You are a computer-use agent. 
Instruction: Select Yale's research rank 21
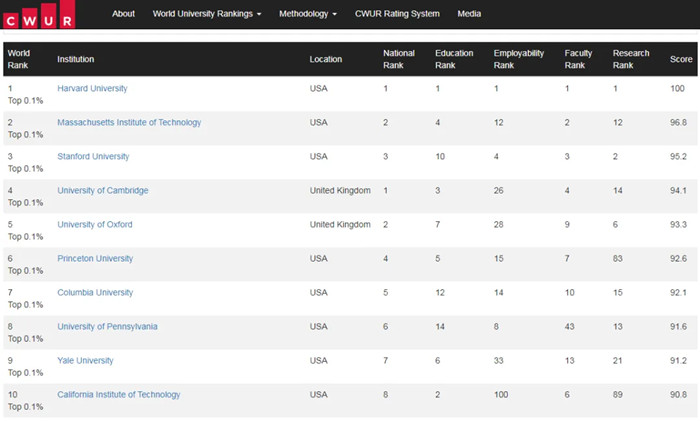tap(617, 360)
